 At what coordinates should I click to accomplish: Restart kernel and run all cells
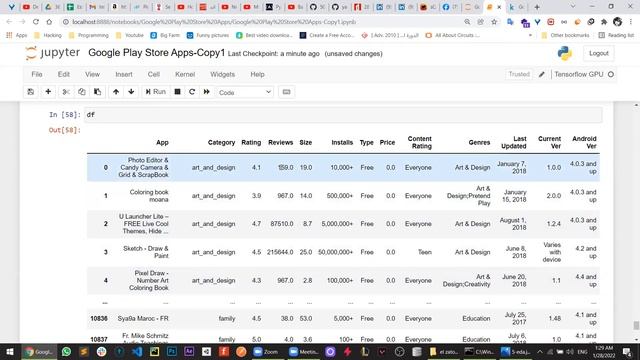[207, 92]
